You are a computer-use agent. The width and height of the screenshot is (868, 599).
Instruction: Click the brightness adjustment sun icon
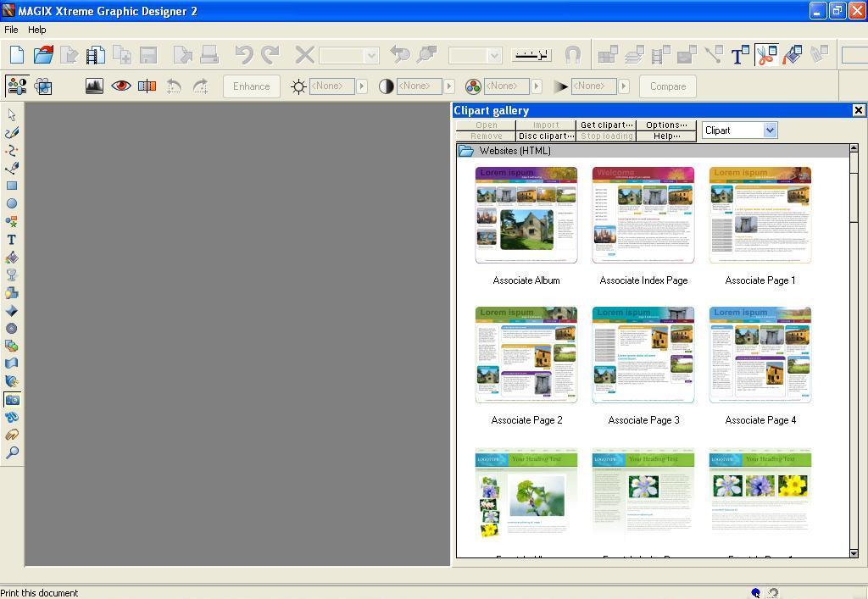(x=298, y=86)
